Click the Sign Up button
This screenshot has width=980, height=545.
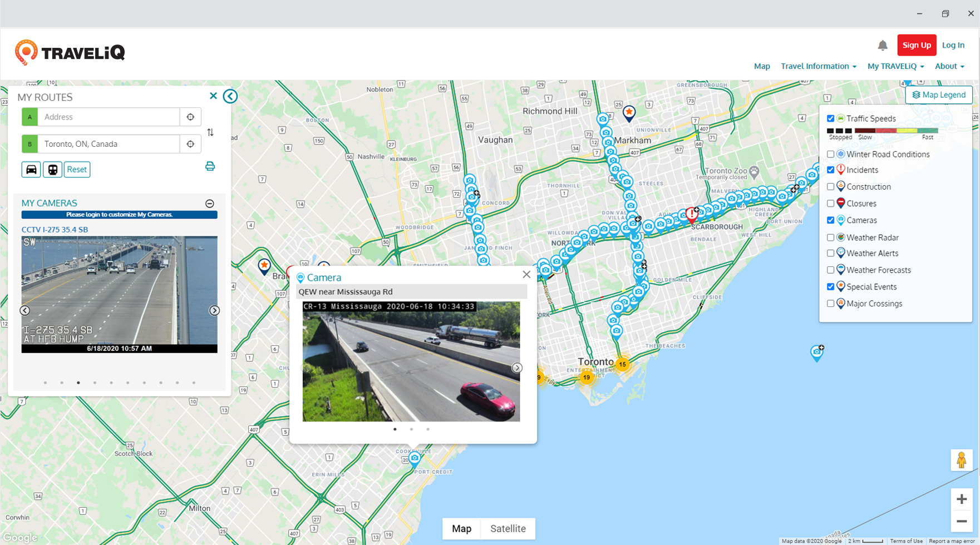(917, 45)
